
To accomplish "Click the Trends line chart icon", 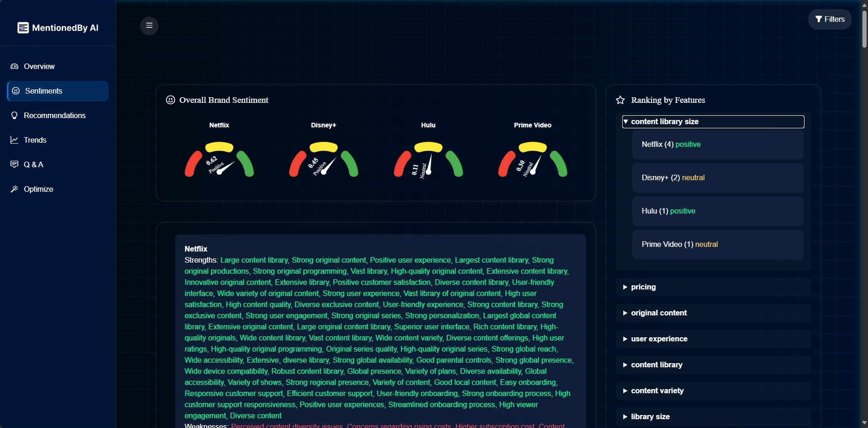I will (14, 140).
